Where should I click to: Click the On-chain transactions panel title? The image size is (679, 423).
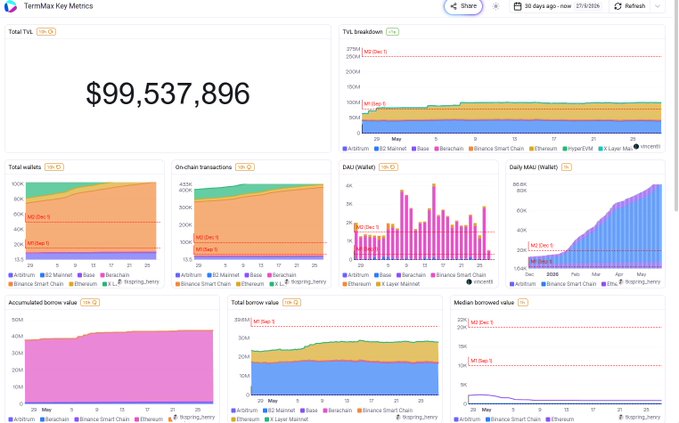(x=204, y=167)
